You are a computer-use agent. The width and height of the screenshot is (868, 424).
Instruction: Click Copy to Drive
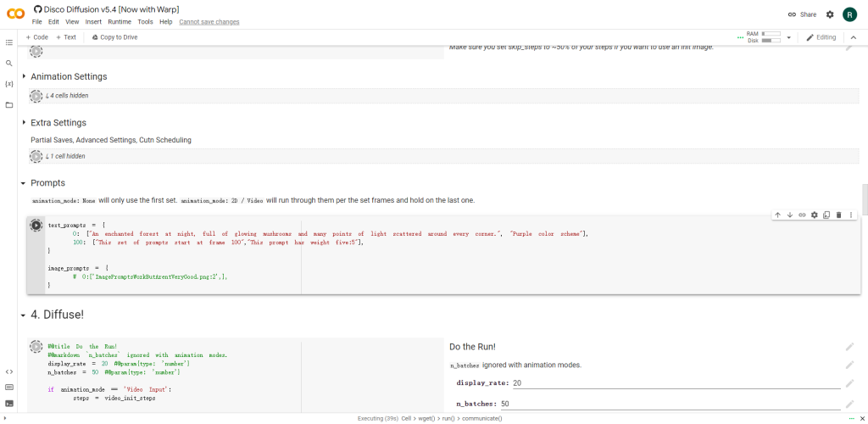click(x=113, y=37)
